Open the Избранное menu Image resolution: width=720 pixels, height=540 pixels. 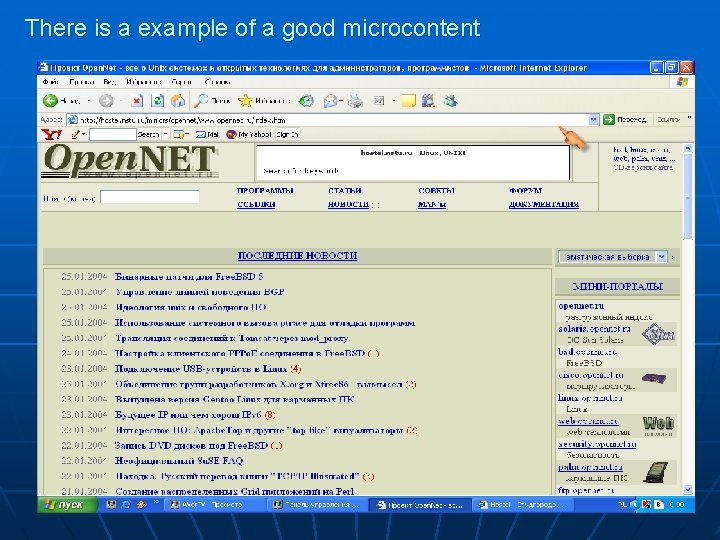pos(143,82)
